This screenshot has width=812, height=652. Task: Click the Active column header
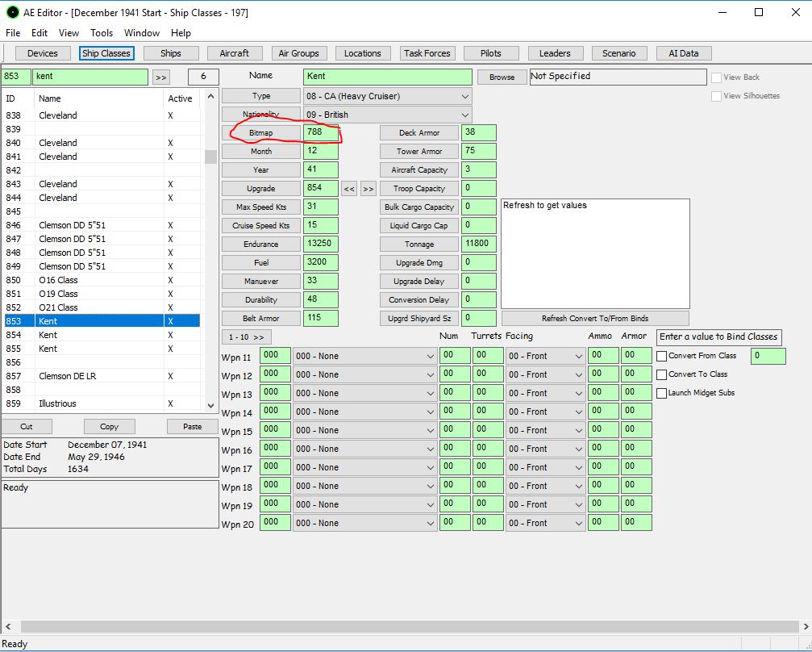[x=180, y=98]
